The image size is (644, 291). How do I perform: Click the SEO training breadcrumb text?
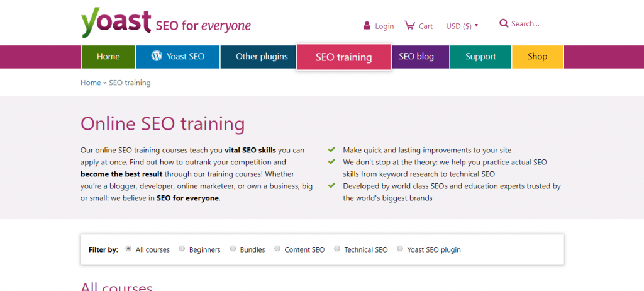pyautogui.click(x=130, y=83)
